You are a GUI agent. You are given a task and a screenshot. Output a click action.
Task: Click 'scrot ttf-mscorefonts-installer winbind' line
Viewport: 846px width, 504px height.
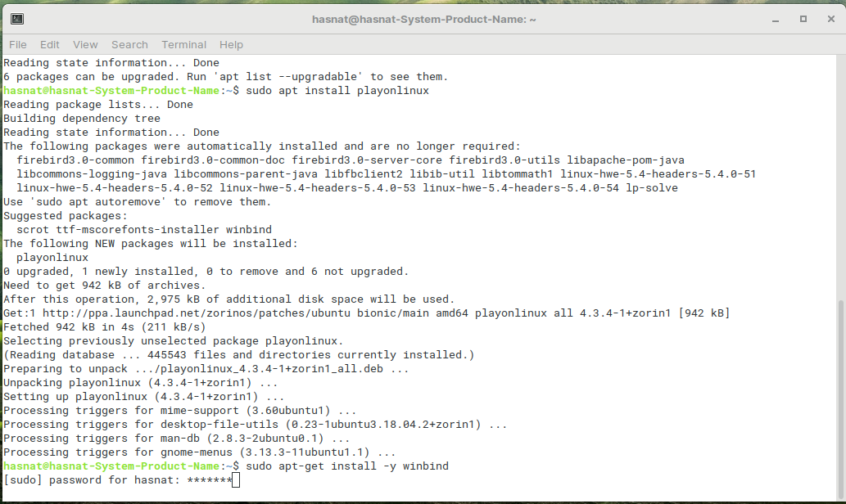point(144,230)
